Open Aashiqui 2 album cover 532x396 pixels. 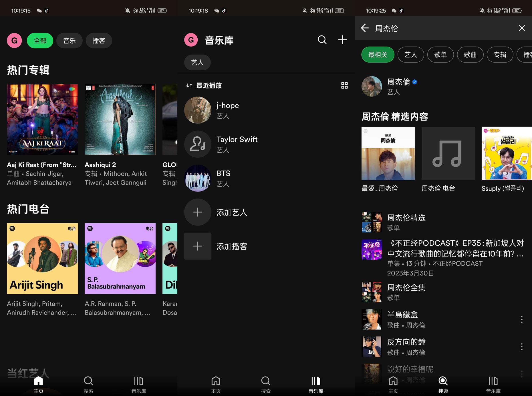120,120
